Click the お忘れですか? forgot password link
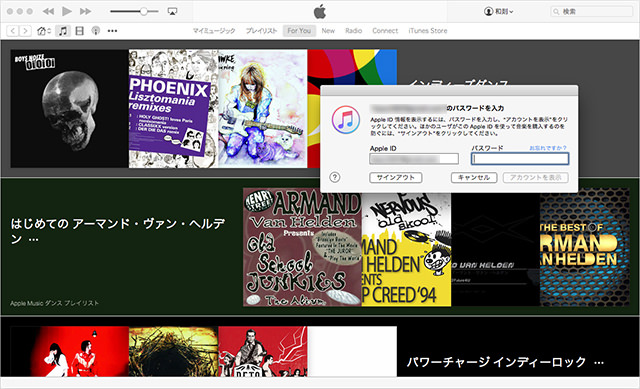This screenshot has width=640, height=389. (548, 148)
